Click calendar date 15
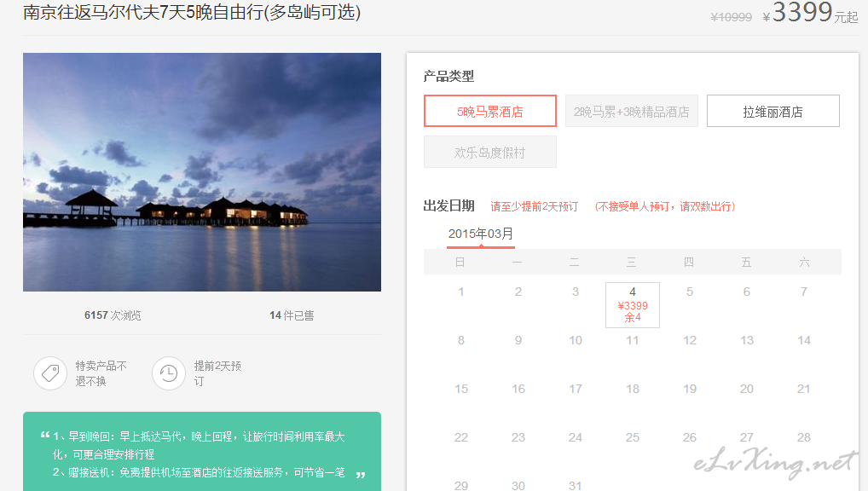The width and height of the screenshot is (868, 491). pos(461,390)
